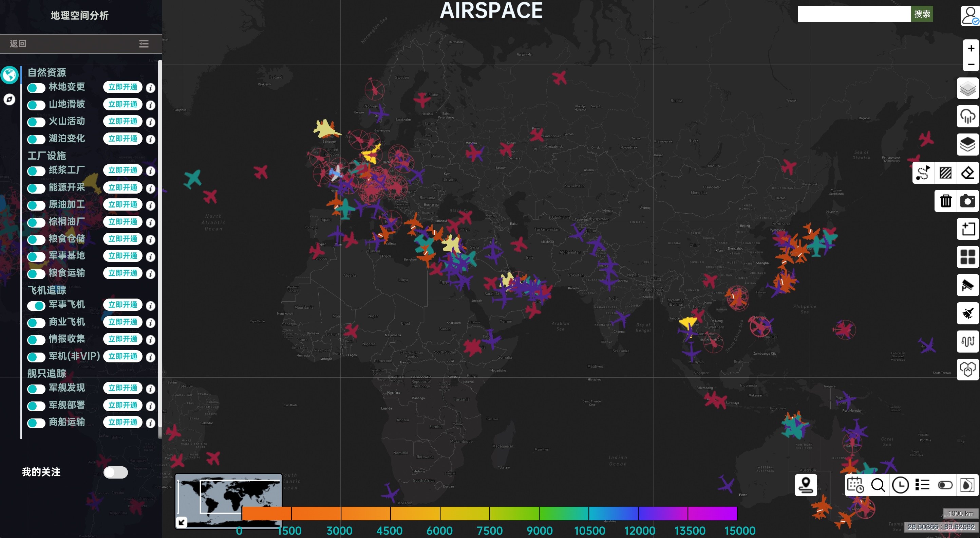Screen dimensions: 980x538
Task: Click the pill toggle icon in bottom toolbar
Action: coord(945,485)
